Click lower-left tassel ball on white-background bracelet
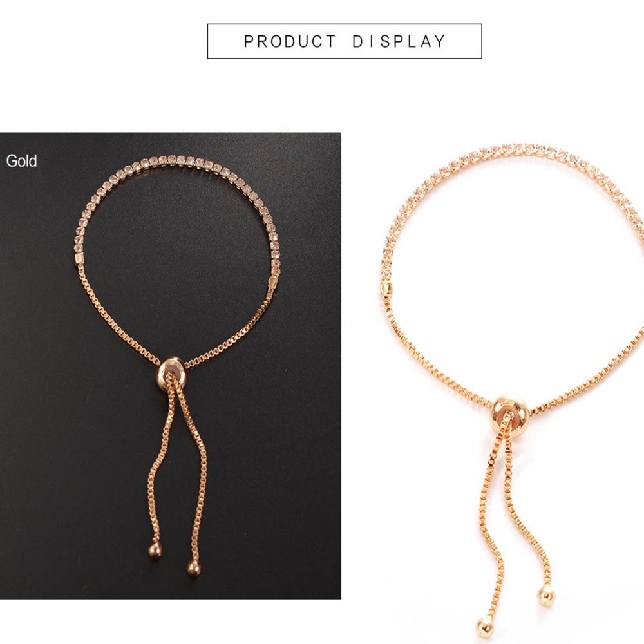 coord(485,628)
